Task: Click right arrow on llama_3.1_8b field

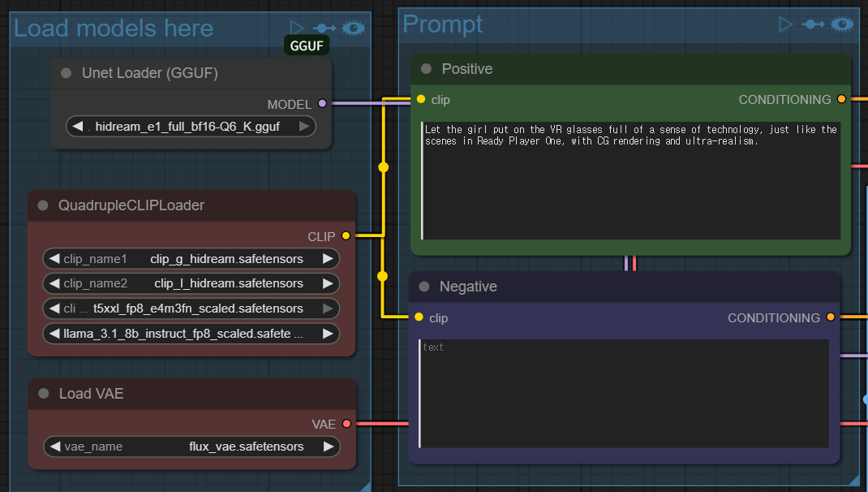Action: click(x=328, y=334)
